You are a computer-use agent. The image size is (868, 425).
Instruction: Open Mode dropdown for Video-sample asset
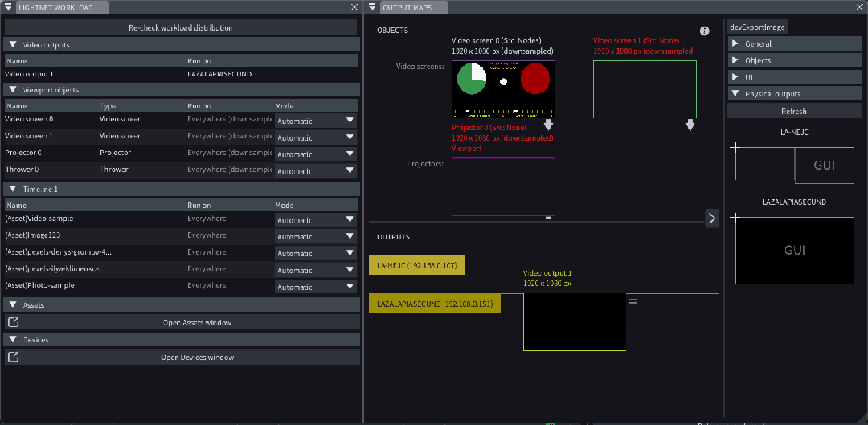(316, 219)
